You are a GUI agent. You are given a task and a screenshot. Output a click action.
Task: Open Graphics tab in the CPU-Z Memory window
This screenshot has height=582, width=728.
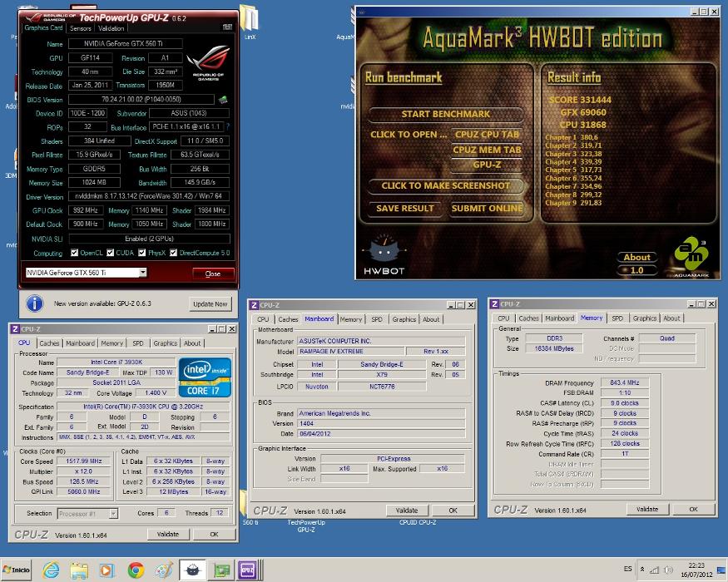(x=645, y=318)
